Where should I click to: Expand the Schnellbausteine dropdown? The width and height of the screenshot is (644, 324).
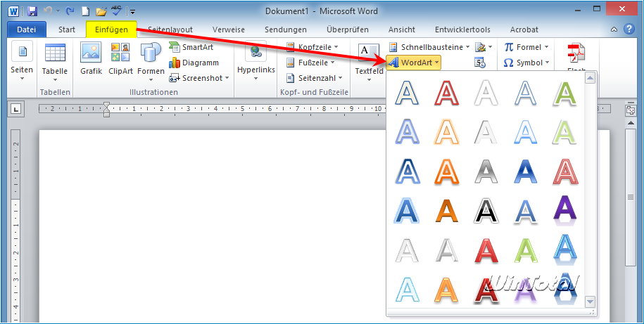click(x=467, y=47)
